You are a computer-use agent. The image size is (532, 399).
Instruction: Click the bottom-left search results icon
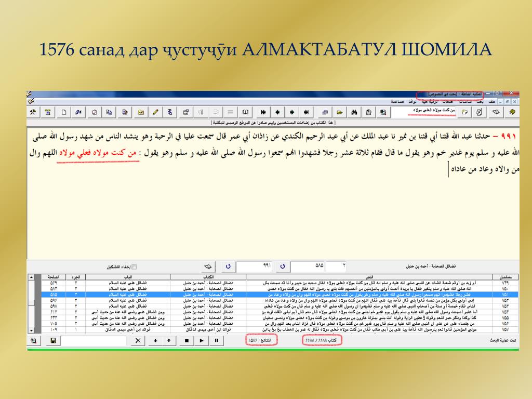[x=34, y=340]
